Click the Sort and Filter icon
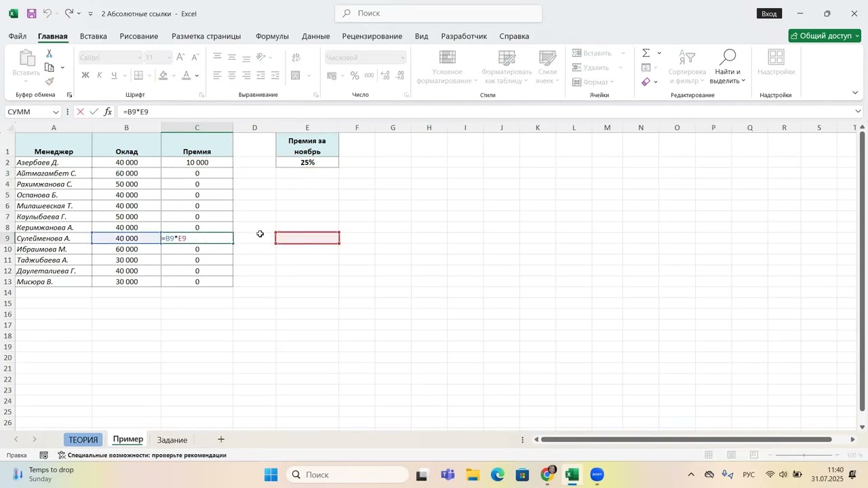Viewport: 868px width, 488px height. (x=687, y=57)
